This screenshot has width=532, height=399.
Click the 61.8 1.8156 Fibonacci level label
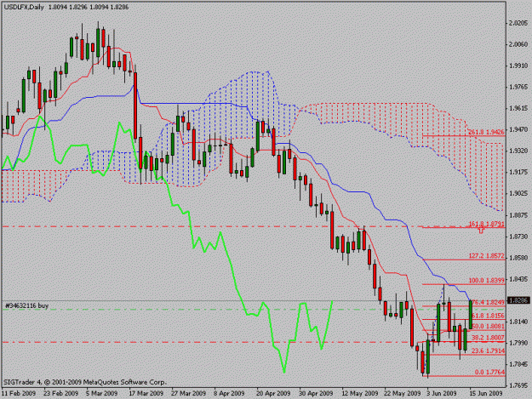[489, 316]
